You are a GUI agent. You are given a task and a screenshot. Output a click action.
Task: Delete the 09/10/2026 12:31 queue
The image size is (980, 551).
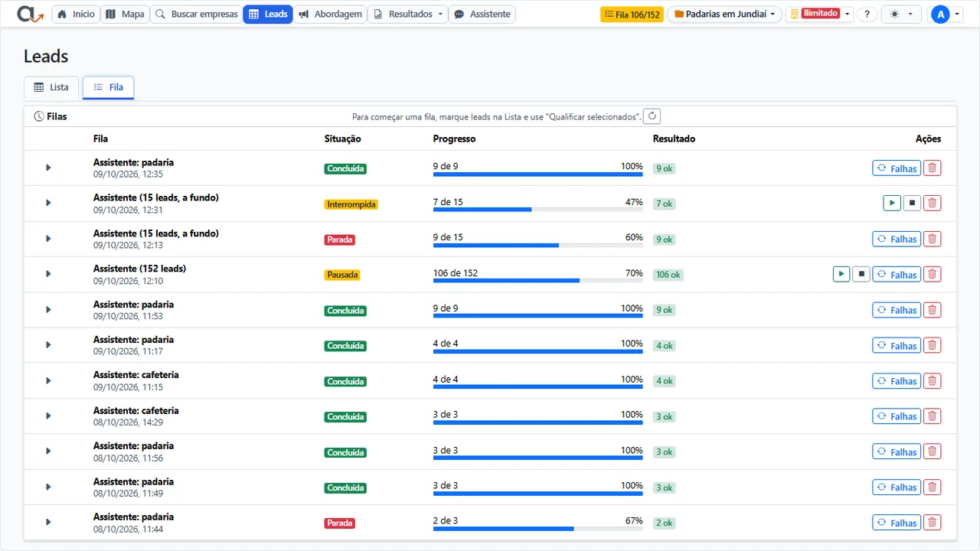932,204
